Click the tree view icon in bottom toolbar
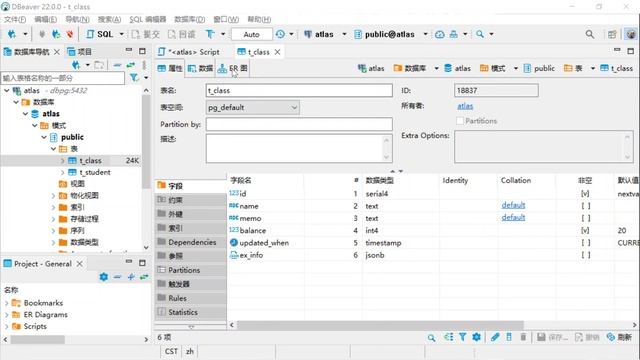The image size is (640, 360). [x=449, y=337]
